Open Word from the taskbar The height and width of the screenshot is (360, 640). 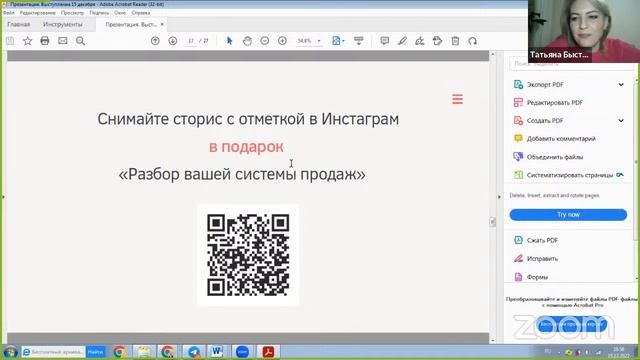217,352
